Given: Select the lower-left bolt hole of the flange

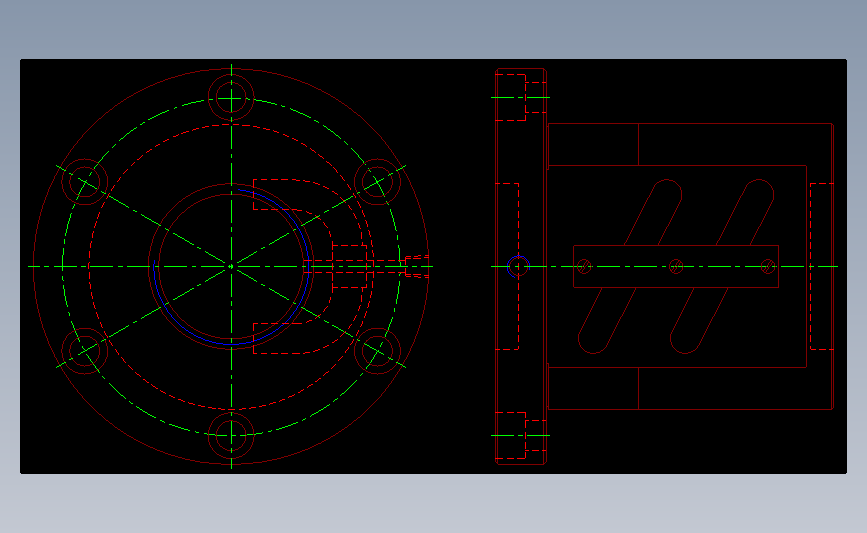Looking at the screenshot, I should click(85, 351).
